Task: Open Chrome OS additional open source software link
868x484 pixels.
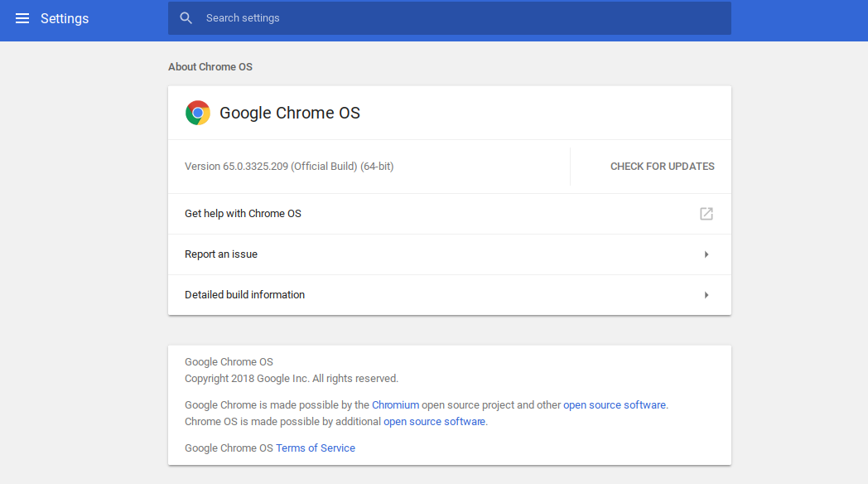Action: pos(435,421)
